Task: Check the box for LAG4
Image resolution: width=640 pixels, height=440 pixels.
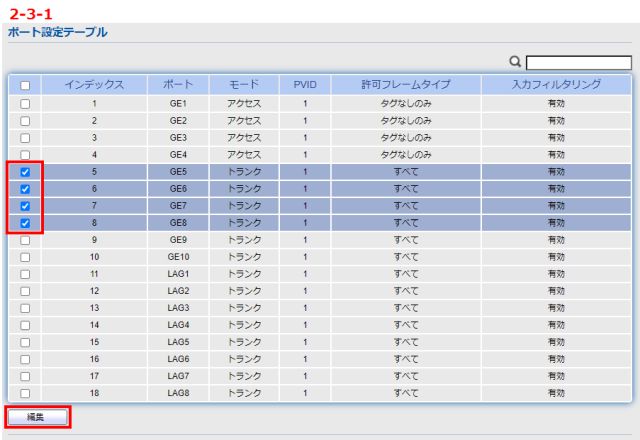Action: coord(25,325)
